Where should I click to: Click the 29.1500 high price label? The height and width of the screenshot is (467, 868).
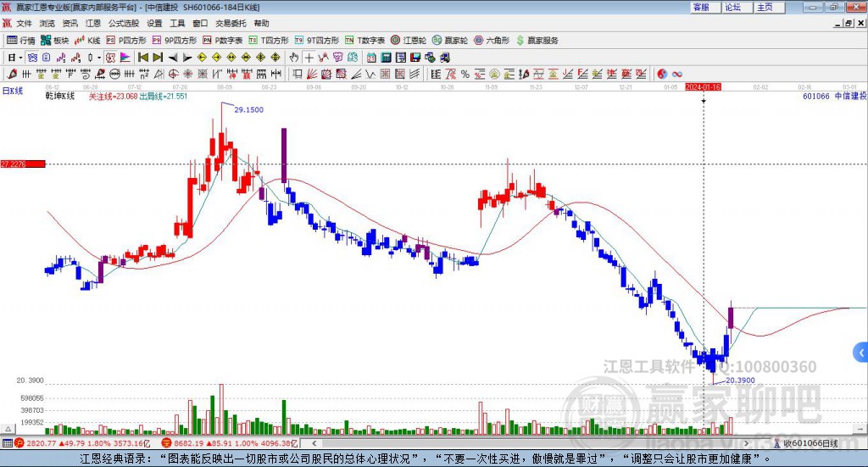tap(248, 109)
